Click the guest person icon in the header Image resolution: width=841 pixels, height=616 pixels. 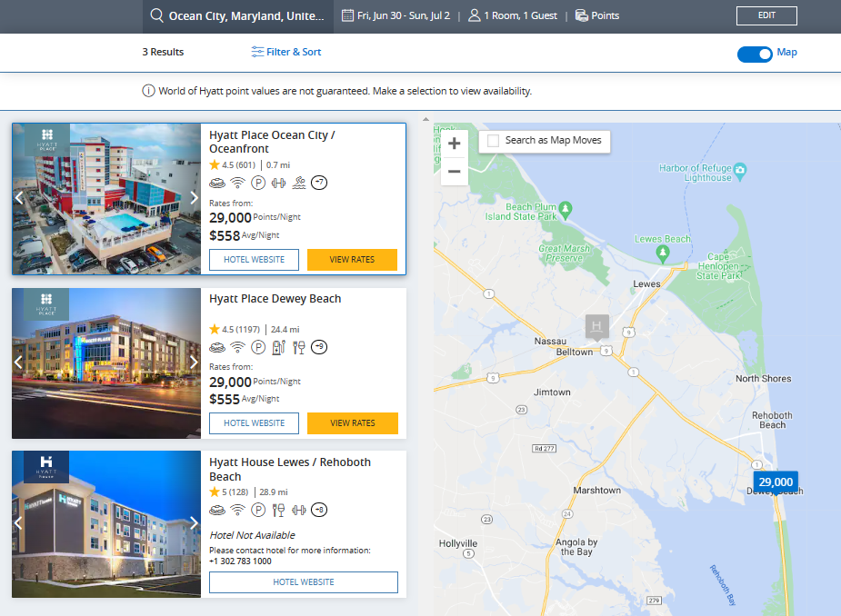pos(474,15)
